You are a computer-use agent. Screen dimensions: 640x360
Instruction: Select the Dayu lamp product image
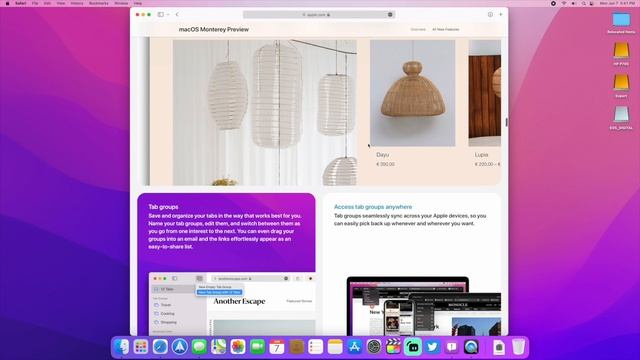click(x=412, y=93)
